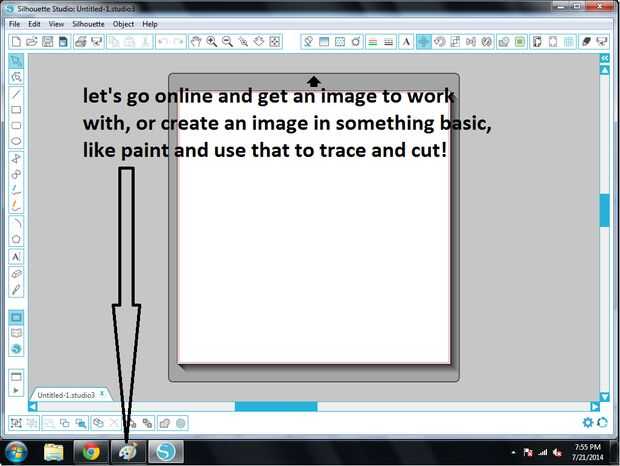Screen dimensions: 620x466
Task: Click the Zoom In magnifier
Action: pos(212,42)
